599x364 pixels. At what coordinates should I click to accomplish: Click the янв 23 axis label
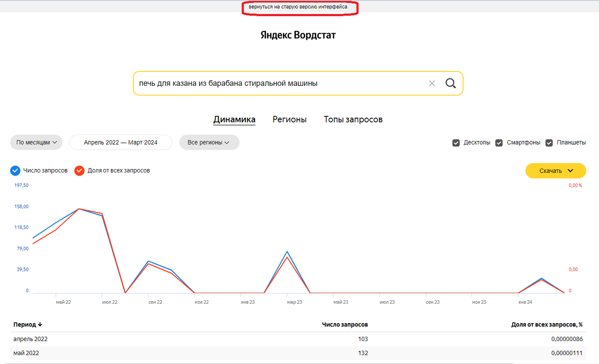coord(248,302)
